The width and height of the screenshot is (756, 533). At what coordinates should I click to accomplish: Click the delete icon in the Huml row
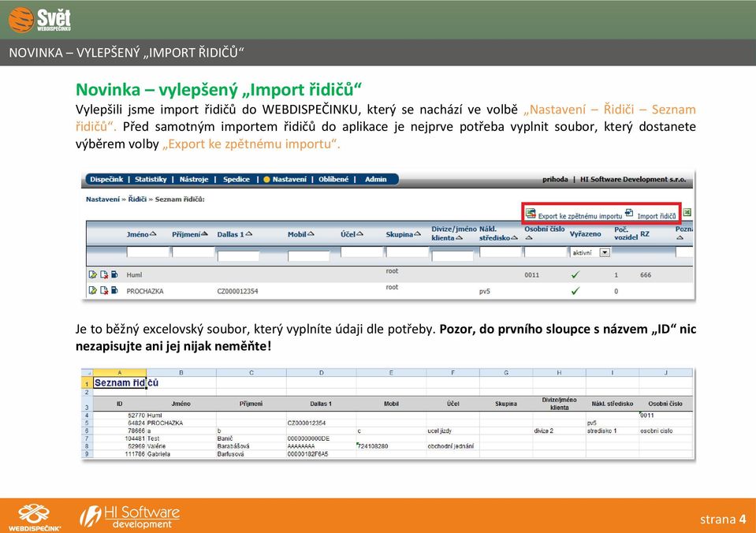click(x=103, y=274)
